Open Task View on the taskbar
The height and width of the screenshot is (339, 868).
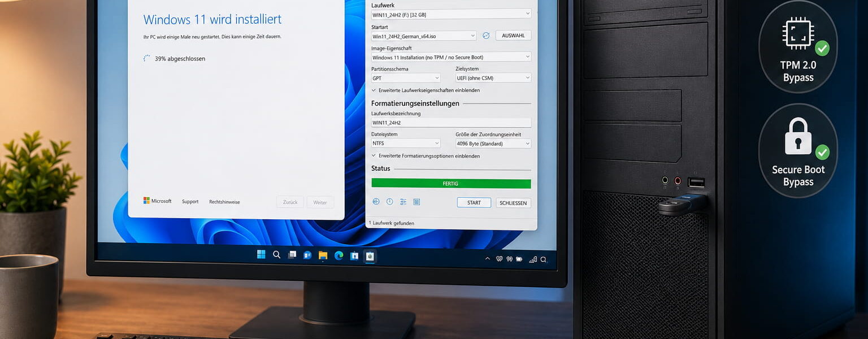292,255
